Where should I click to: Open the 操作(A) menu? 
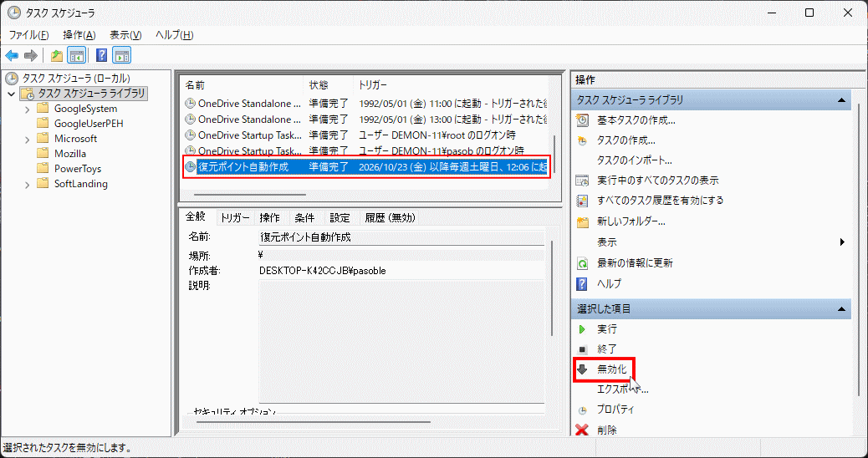[x=79, y=35]
